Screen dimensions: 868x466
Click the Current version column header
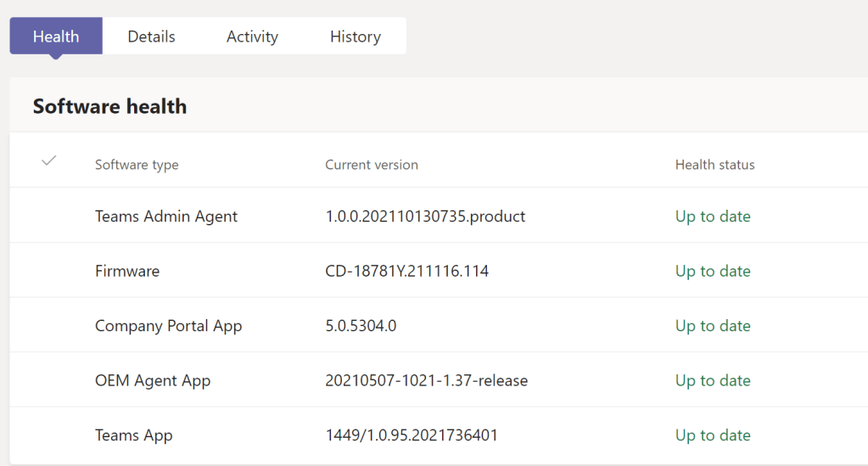(372, 165)
